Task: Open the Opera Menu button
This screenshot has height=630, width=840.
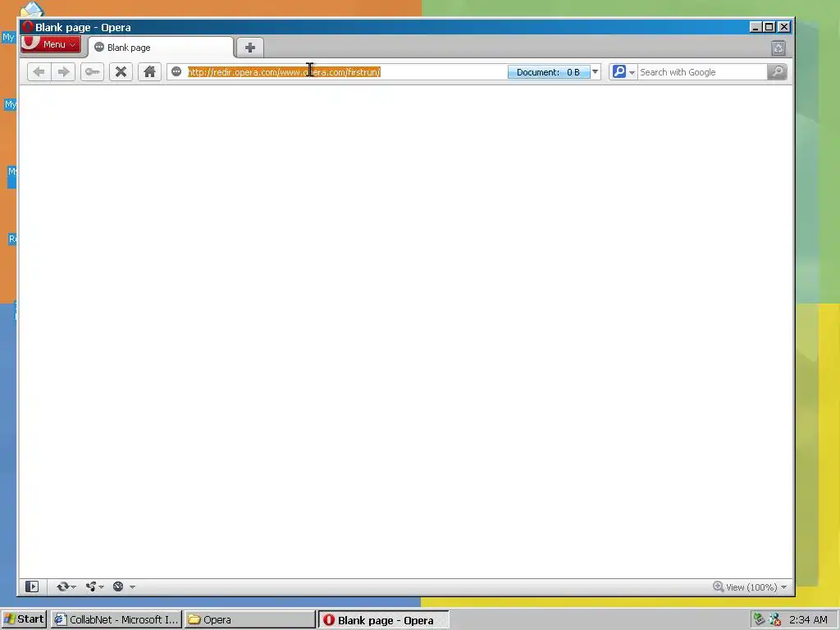Action: (x=51, y=44)
